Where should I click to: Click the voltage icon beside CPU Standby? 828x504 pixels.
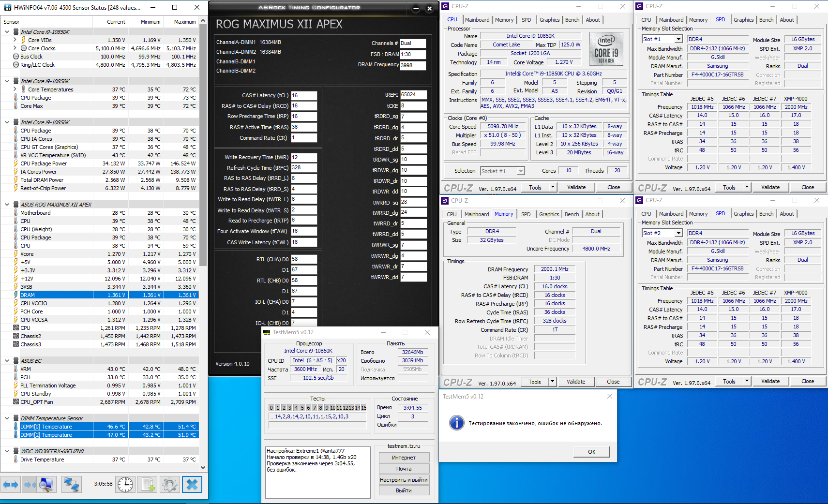(x=16, y=394)
